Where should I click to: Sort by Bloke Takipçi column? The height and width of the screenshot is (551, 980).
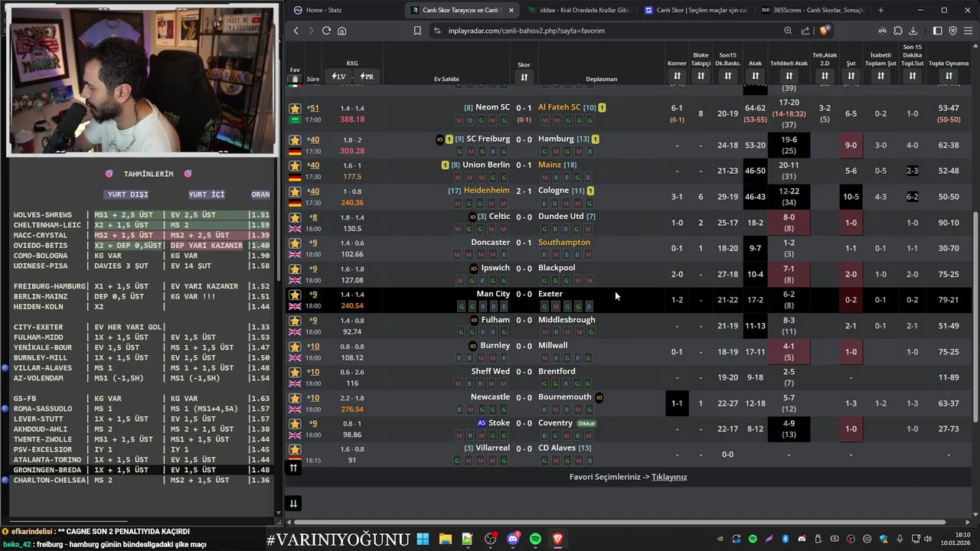pos(701,76)
